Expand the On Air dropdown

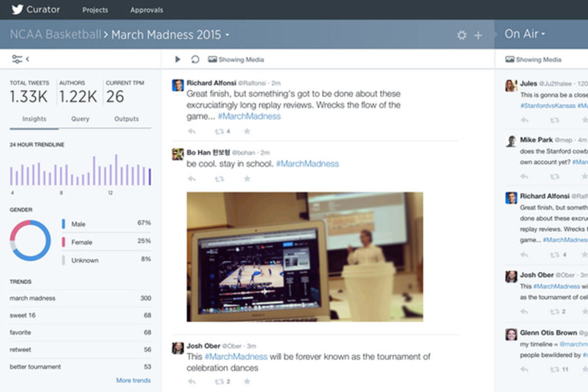coord(525,34)
